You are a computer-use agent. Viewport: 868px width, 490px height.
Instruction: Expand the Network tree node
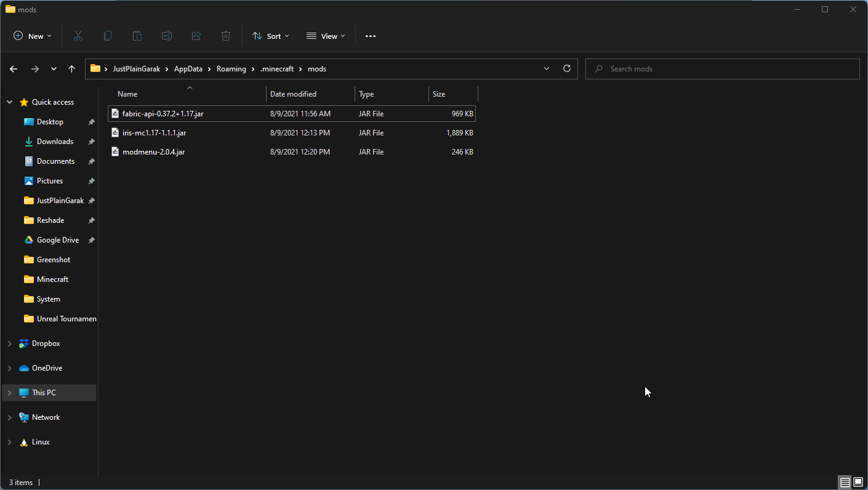[x=9, y=417]
